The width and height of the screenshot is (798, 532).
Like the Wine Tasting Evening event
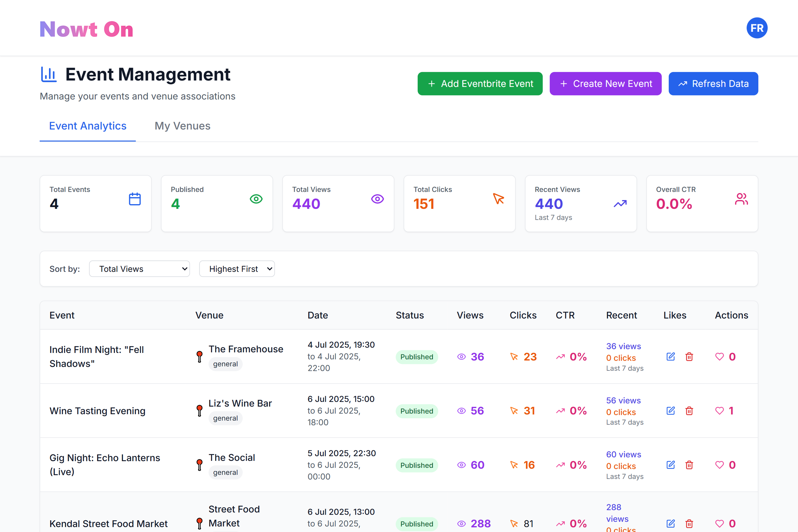719,411
